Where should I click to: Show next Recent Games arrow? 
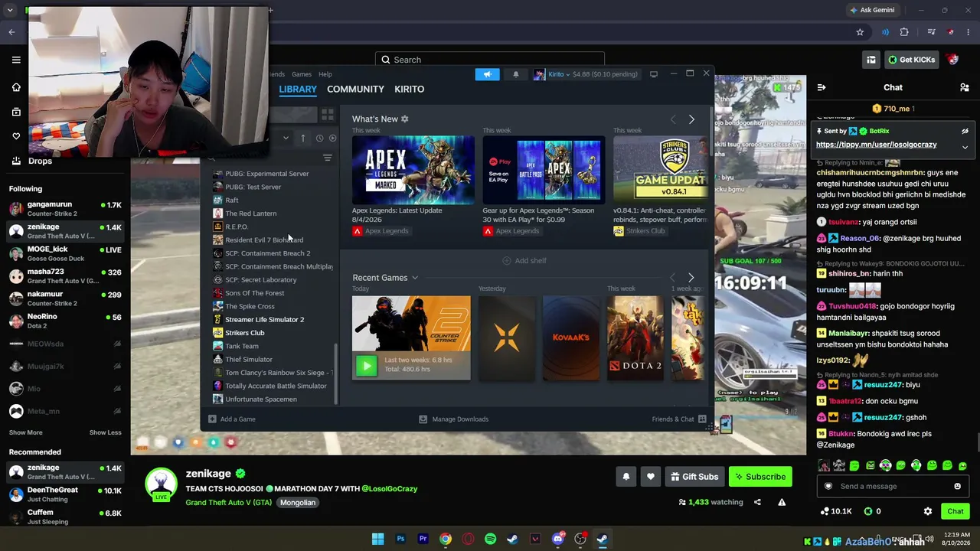coord(691,278)
